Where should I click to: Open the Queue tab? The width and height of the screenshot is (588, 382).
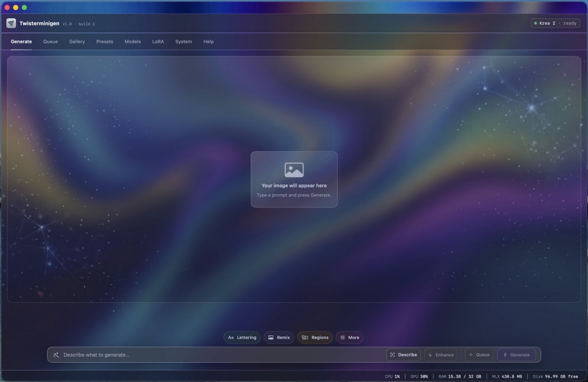[x=51, y=42]
